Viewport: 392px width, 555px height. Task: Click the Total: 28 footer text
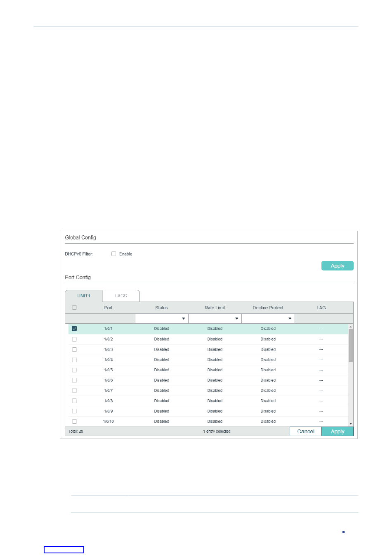[x=76, y=432]
